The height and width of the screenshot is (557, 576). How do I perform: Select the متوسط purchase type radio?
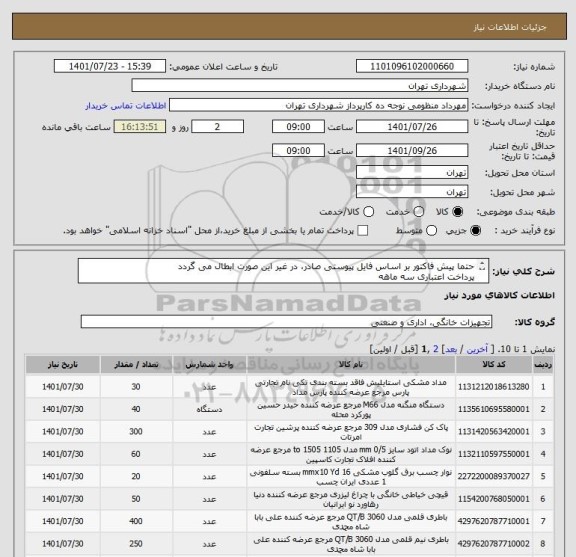(x=431, y=231)
